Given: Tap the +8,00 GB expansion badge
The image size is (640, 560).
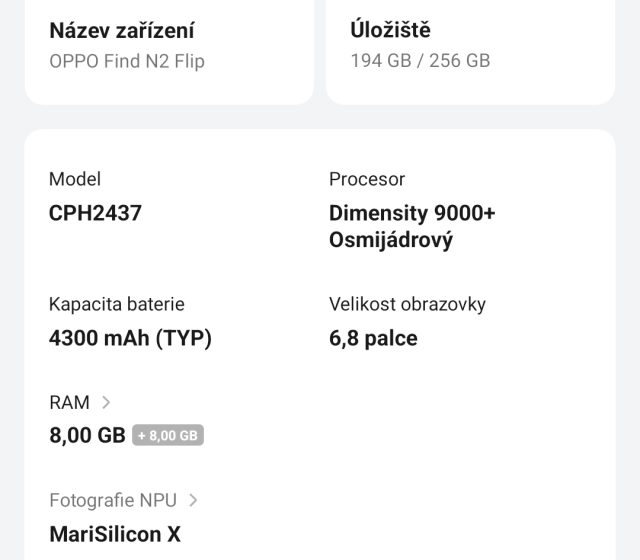Looking at the screenshot, I should pos(168,435).
